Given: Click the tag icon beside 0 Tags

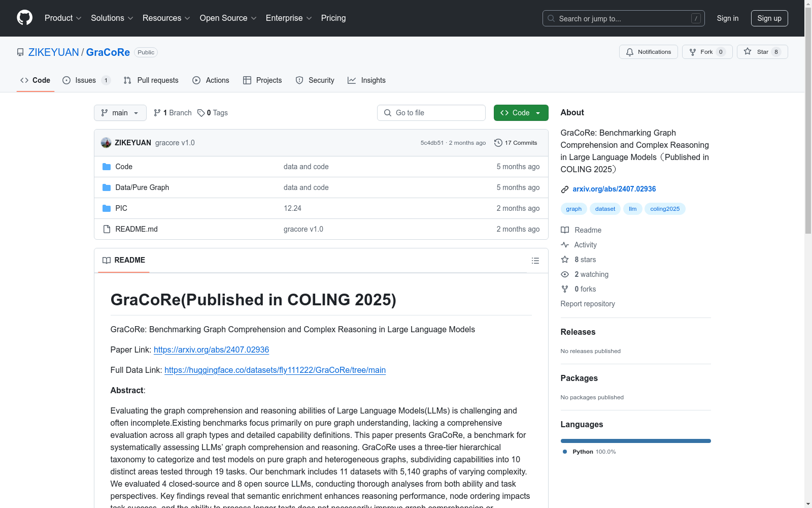Looking at the screenshot, I should click(x=201, y=113).
